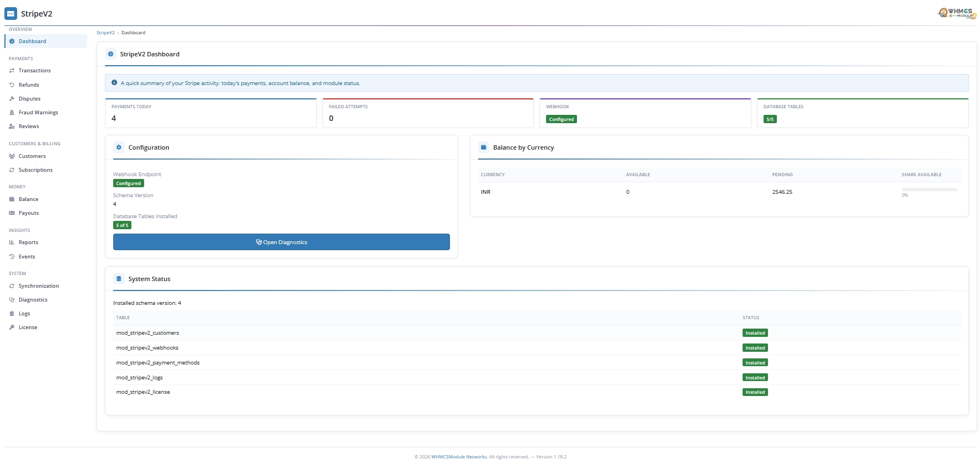The image size is (980, 465).
Task: Click the Transactions arrows icon
Action: 12,71
